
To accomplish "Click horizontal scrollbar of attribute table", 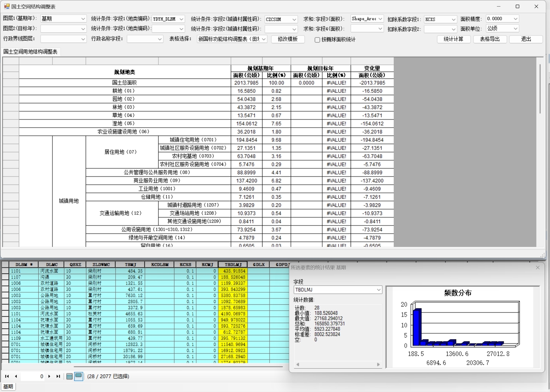I will 178,366.
